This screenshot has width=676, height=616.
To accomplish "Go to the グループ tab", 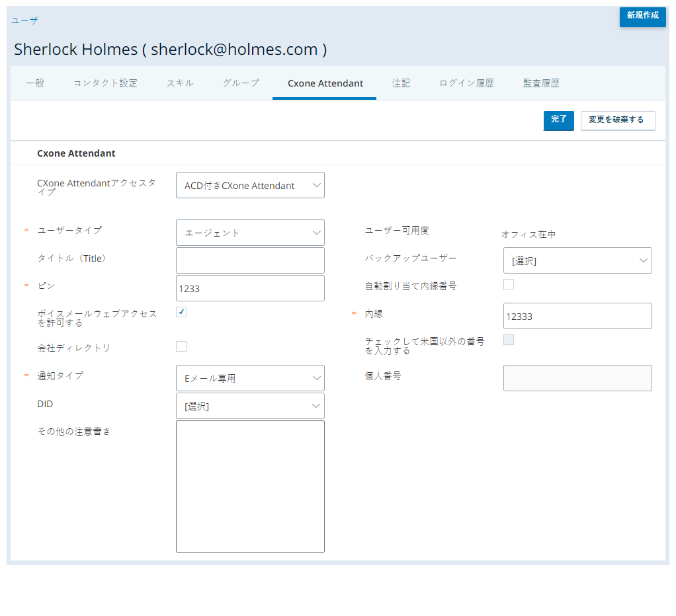I will point(241,83).
